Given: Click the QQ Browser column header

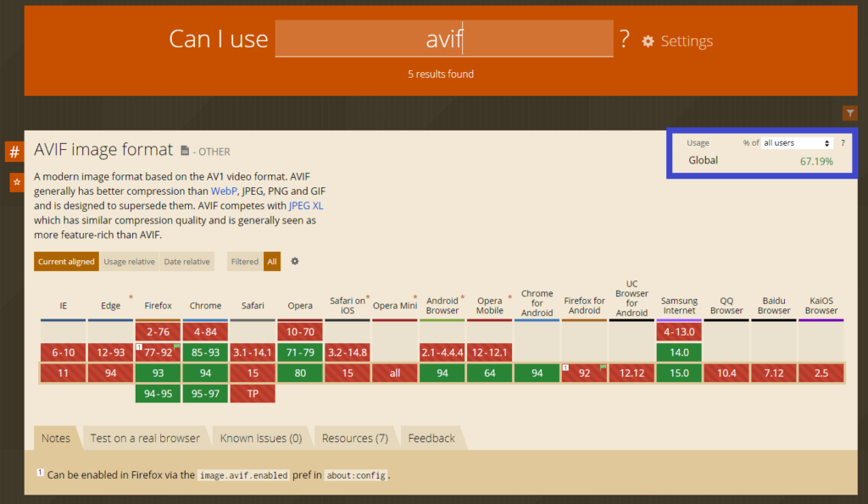Looking at the screenshot, I should tap(726, 306).
